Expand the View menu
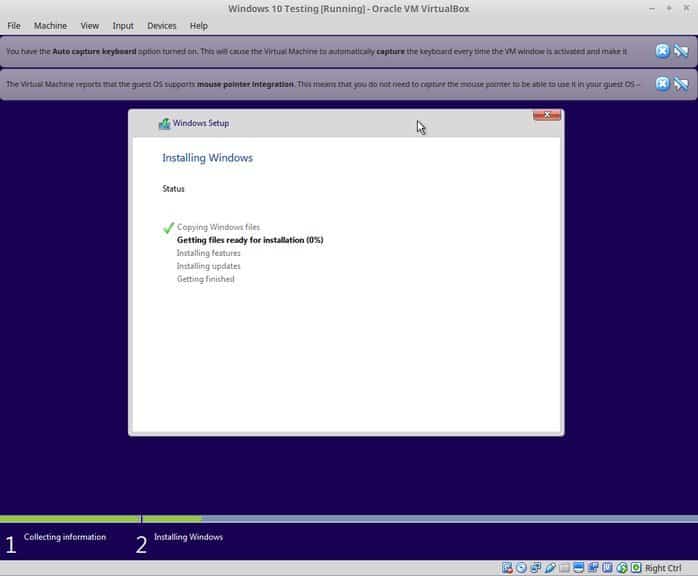Image resolution: width=698 pixels, height=576 pixels. tap(89, 26)
